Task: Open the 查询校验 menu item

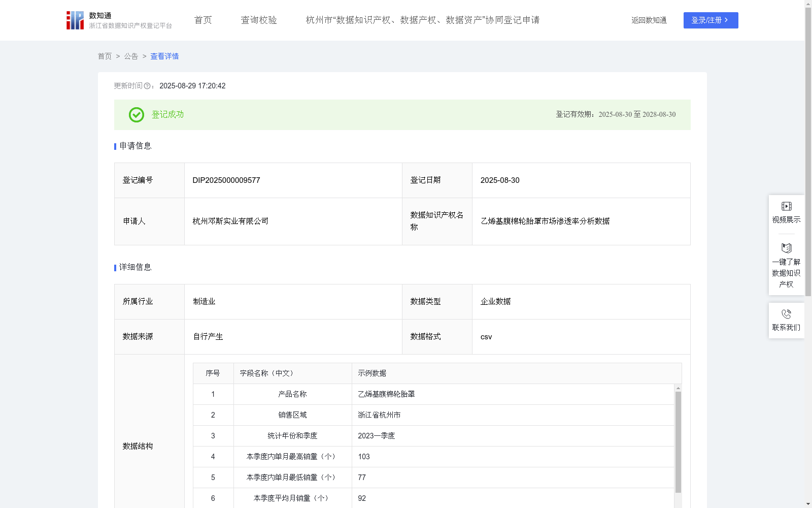Action: point(259,20)
